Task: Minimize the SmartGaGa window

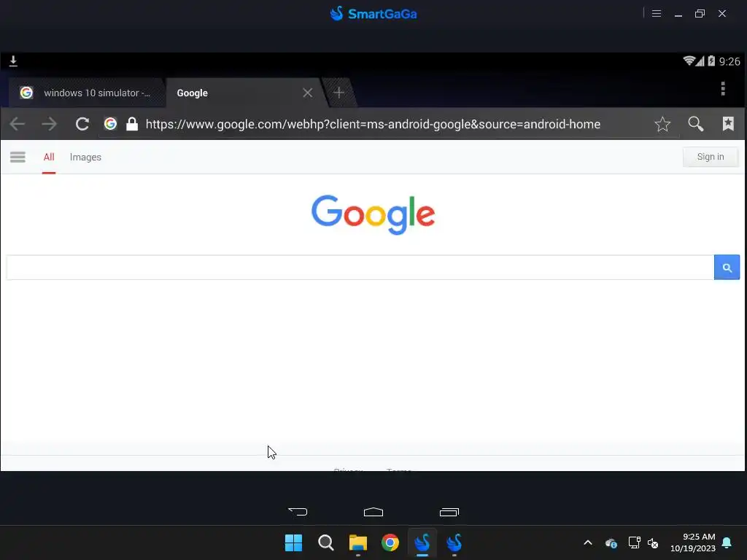Action: [x=678, y=15]
